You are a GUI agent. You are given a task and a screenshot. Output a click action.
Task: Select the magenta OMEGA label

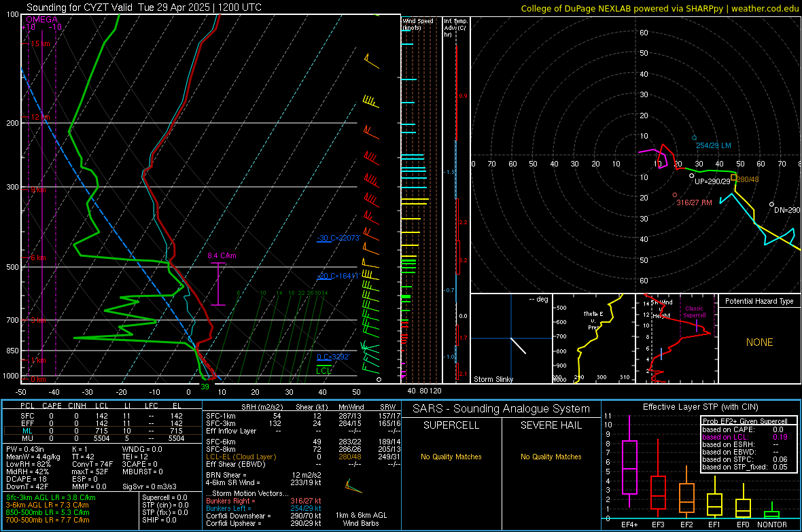[42, 20]
